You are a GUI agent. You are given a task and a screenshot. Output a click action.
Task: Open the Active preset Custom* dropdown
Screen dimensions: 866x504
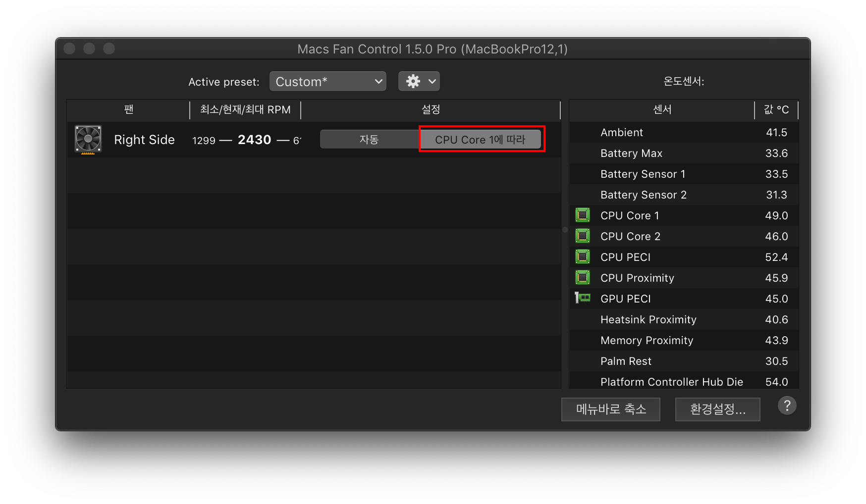pyautogui.click(x=328, y=81)
